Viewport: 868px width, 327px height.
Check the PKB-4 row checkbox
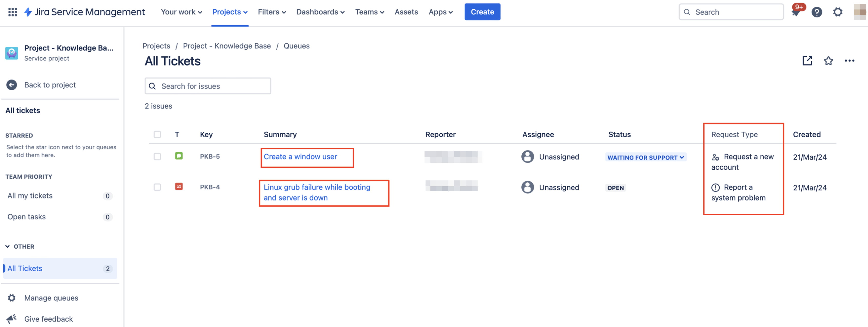point(157,187)
